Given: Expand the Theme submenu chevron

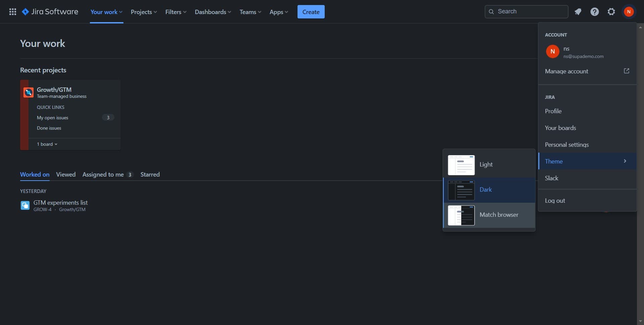Looking at the screenshot, I should (625, 161).
